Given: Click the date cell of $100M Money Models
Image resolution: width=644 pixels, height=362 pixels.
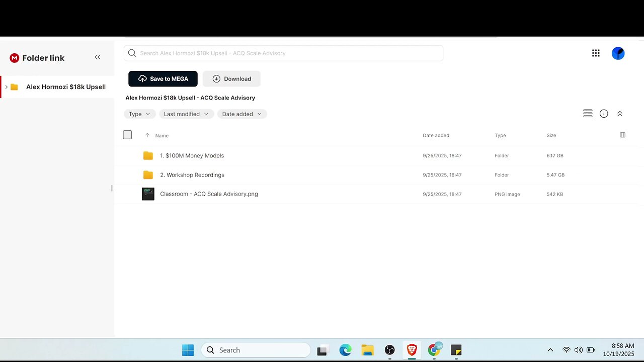Looking at the screenshot, I should [x=442, y=156].
